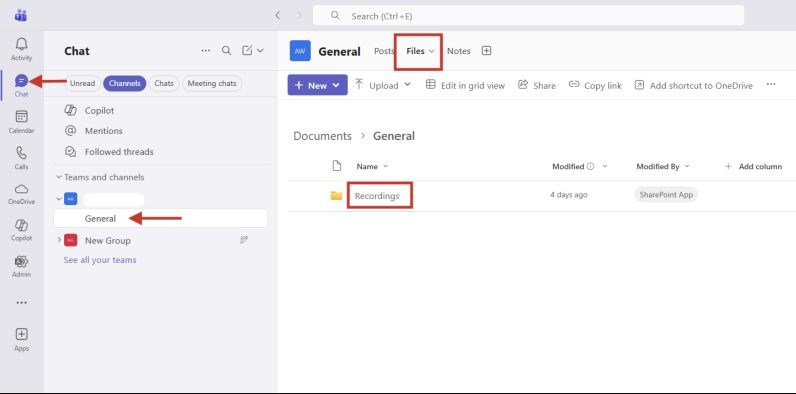Toggle the Meeting chats filter chip
796x394 pixels.
(212, 83)
